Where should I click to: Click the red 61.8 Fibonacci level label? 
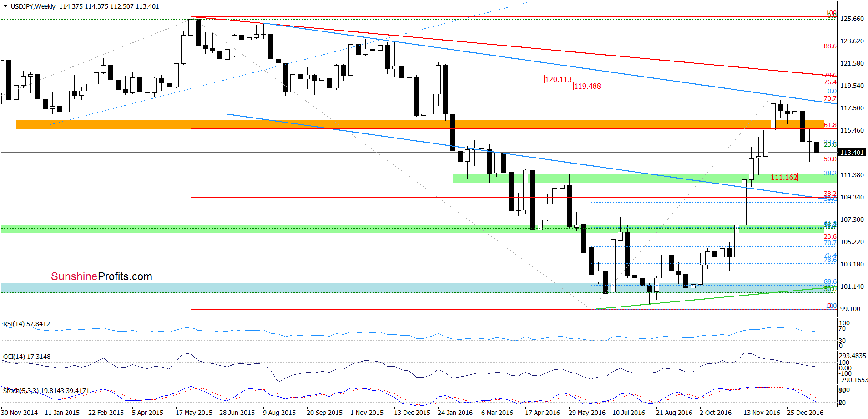pyautogui.click(x=830, y=125)
